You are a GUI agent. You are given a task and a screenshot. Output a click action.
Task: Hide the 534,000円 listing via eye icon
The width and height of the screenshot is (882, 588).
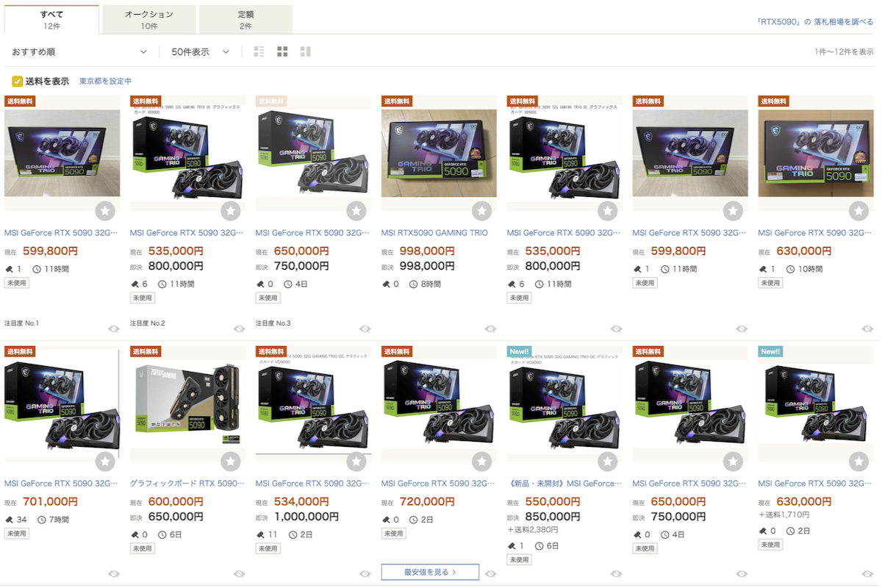[x=365, y=573]
